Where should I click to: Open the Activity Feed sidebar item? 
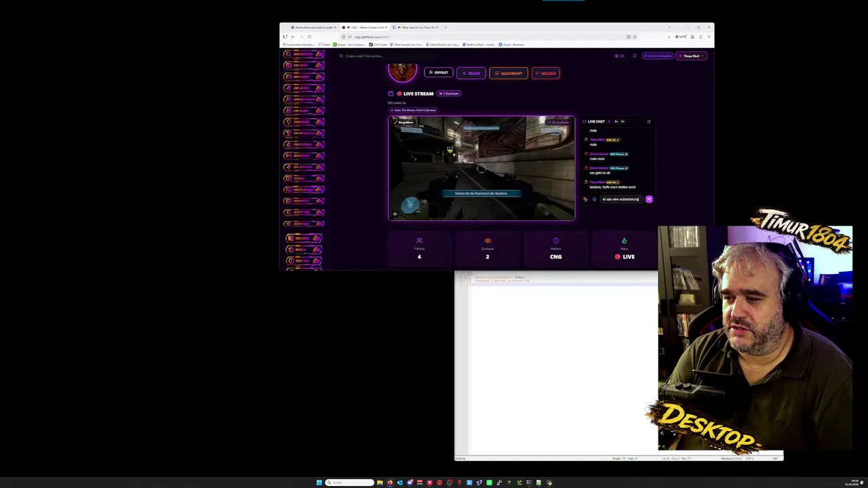[303, 212]
